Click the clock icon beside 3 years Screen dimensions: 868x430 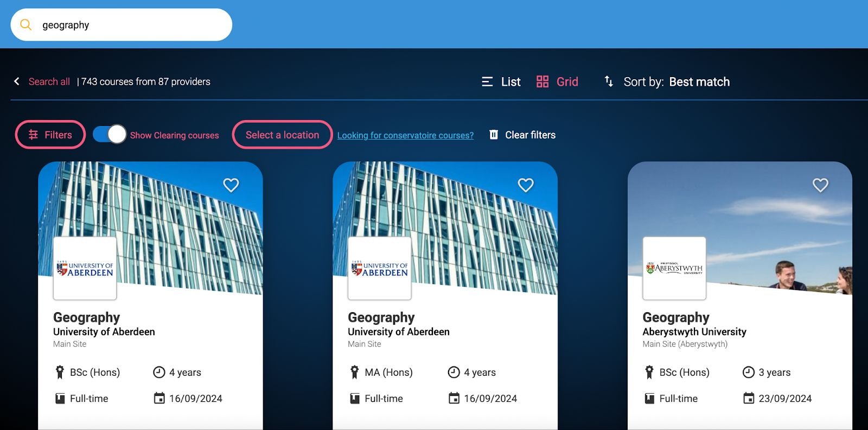749,372
